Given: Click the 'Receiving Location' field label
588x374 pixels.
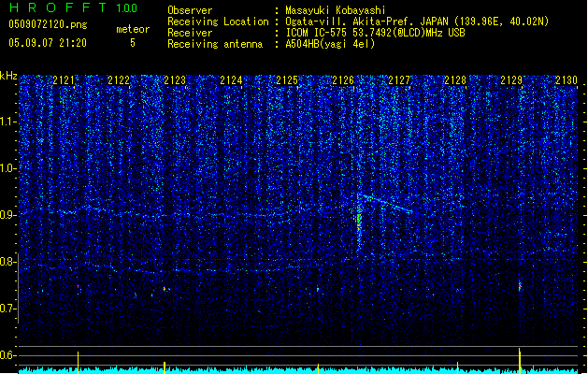Looking at the screenshot, I should point(218,22).
